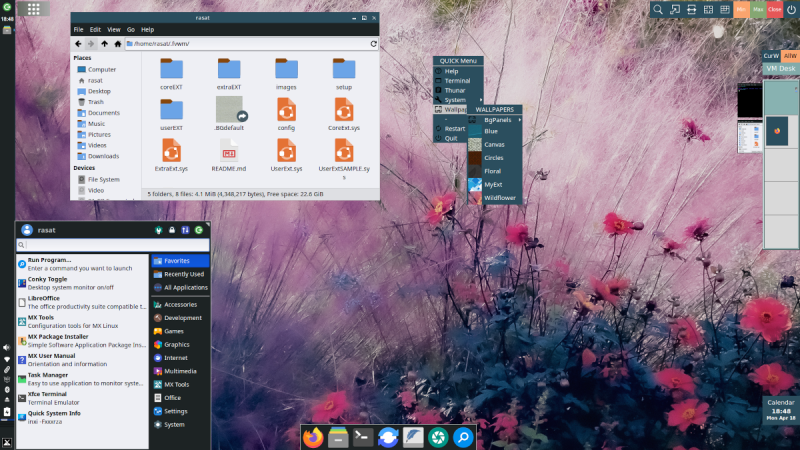Expand the System submenu in the QUICK Menu
The height and width of the screenshot is (450, 800).
point(458,100)
